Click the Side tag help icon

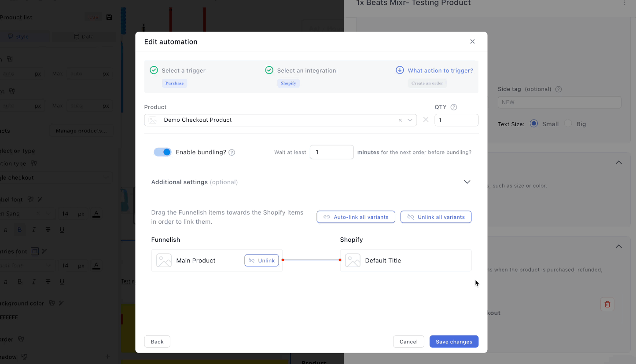pos(559,89)
